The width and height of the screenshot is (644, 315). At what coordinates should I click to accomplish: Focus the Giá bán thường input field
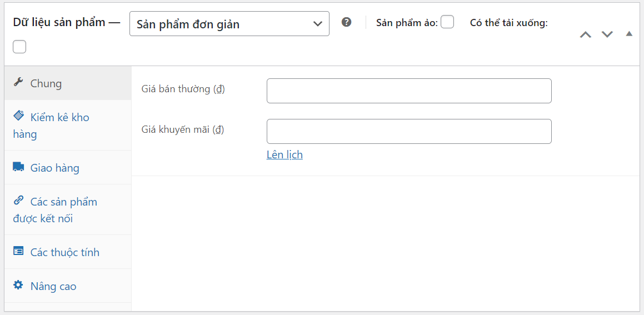click(x=409, y=91)
